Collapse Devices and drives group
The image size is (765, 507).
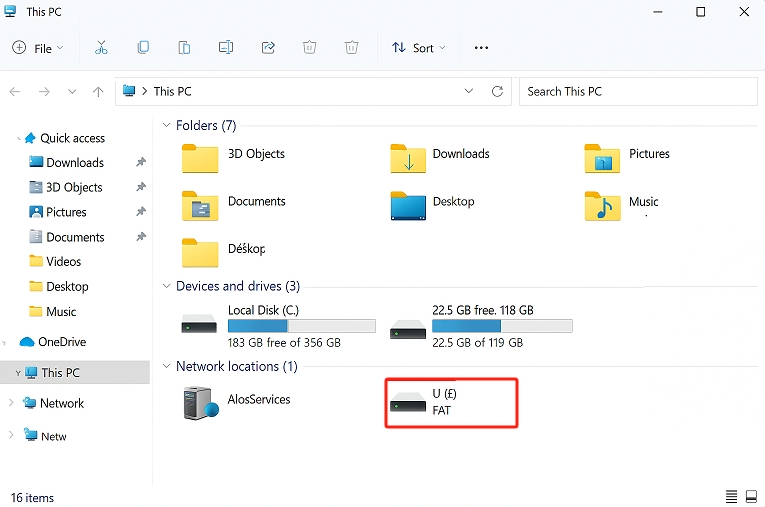[x=166, y=286]
